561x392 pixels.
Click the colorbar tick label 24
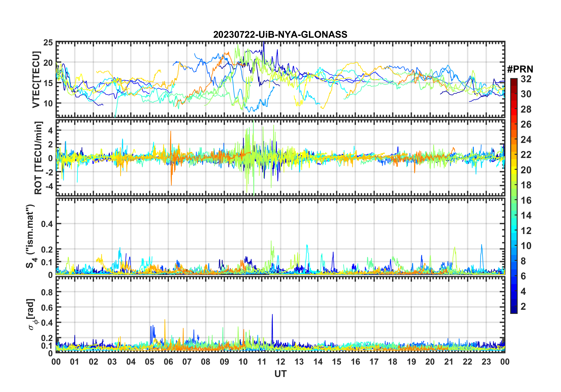pyautogui.click(x=526, y=140)
